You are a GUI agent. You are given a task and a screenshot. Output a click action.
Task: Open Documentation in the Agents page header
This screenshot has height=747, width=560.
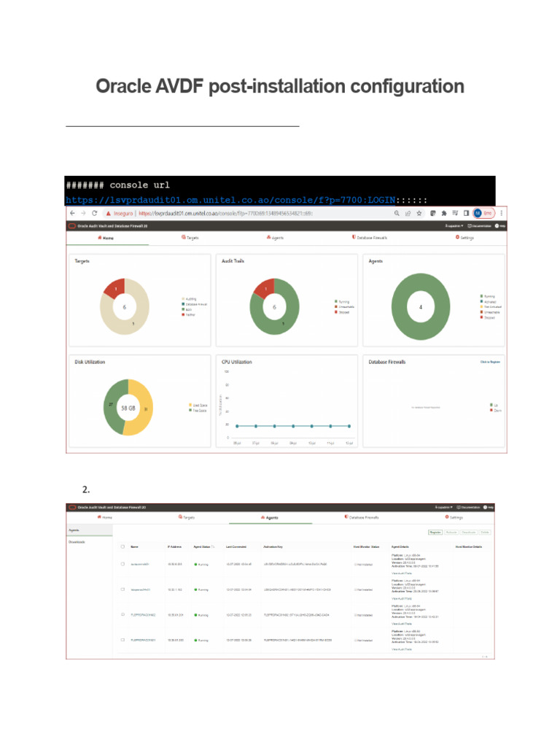point(469,508)
